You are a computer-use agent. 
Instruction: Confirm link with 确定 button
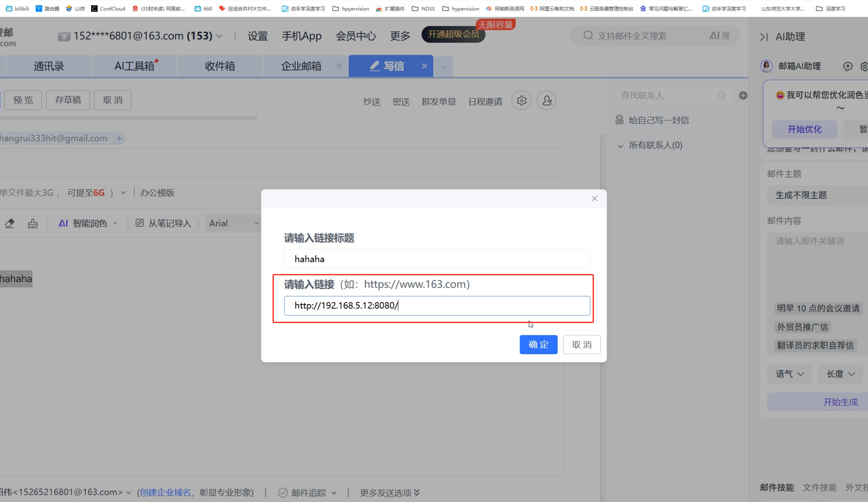pos(538,344)
